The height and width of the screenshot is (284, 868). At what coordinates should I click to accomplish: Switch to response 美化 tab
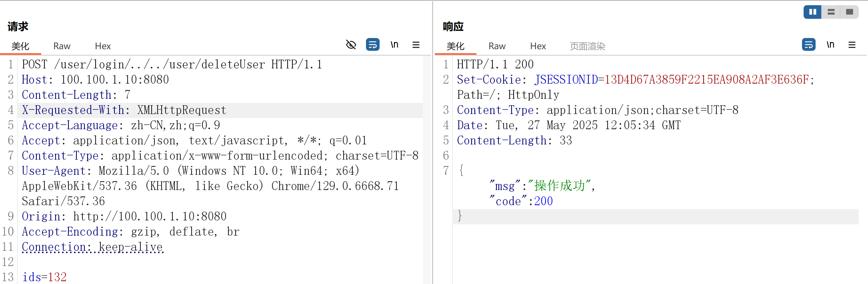tap(456, 46)
